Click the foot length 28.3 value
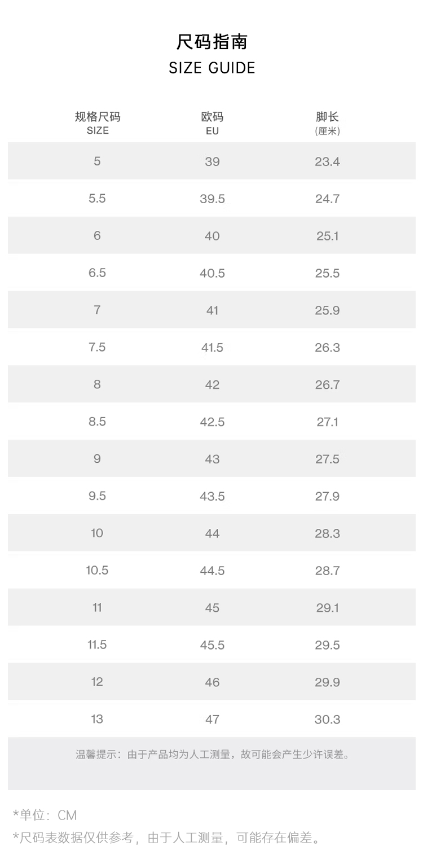423x868 pixels. tap(327, 533)
